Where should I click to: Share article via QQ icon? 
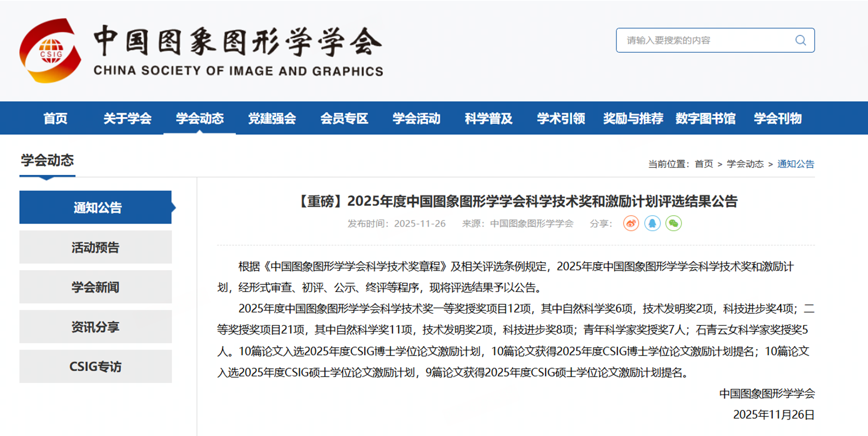pyautogui.click(x=652, y=223)
